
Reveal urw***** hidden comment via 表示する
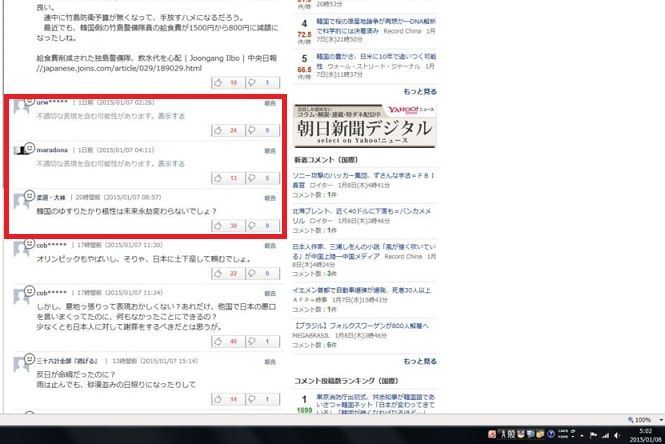coord(171,116)
